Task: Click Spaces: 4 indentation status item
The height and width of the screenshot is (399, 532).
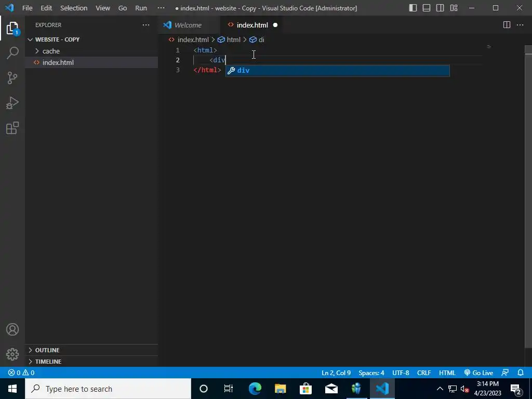Action: coord(371,373)
